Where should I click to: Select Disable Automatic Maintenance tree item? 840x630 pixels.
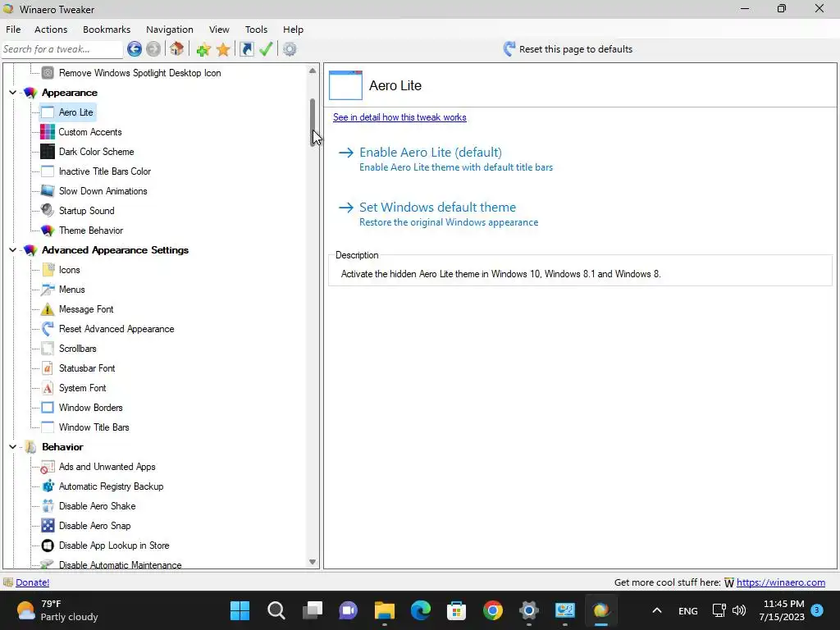[120, 564]
